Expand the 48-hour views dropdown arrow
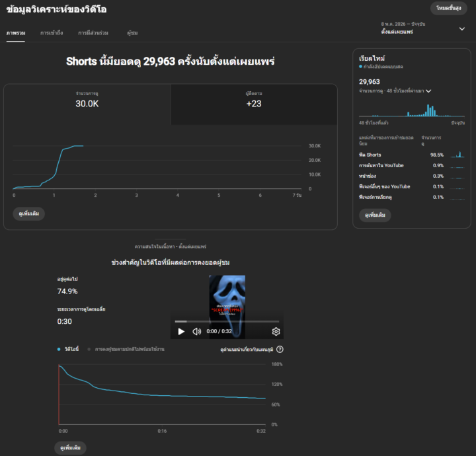This screenshot has height=456, width=476. 428,91
